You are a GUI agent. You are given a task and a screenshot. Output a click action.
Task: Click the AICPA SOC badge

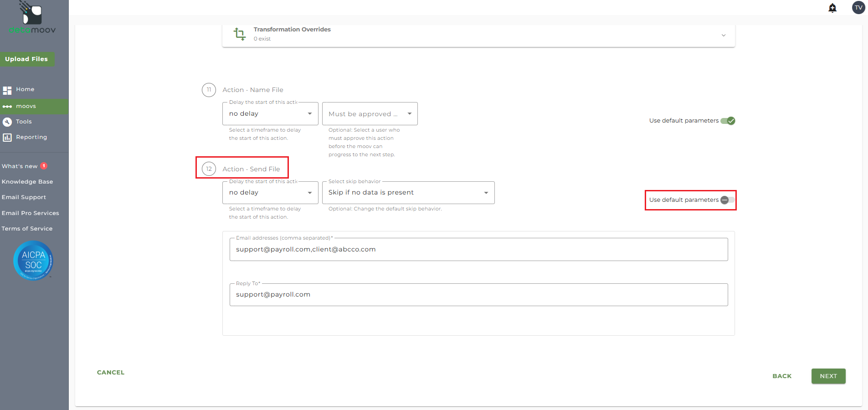tap(33, 261)
